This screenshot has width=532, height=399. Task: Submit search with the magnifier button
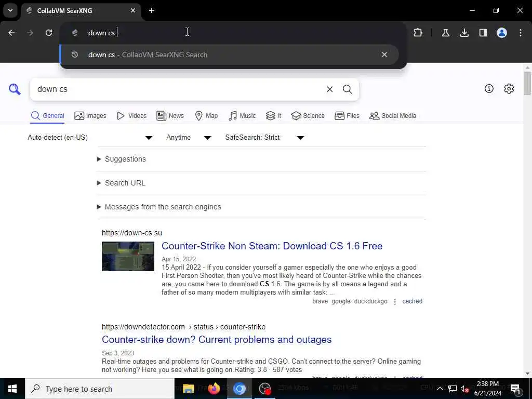347,89
